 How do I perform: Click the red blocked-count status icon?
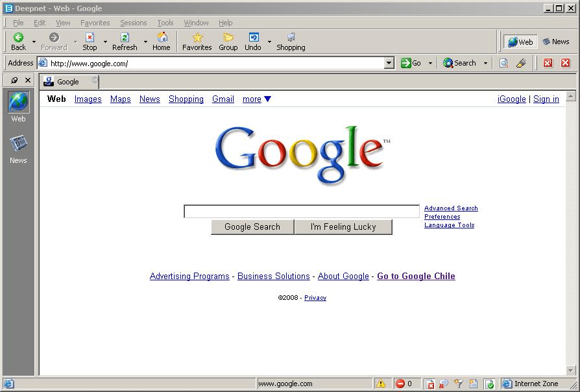click(x=400, y=384)
